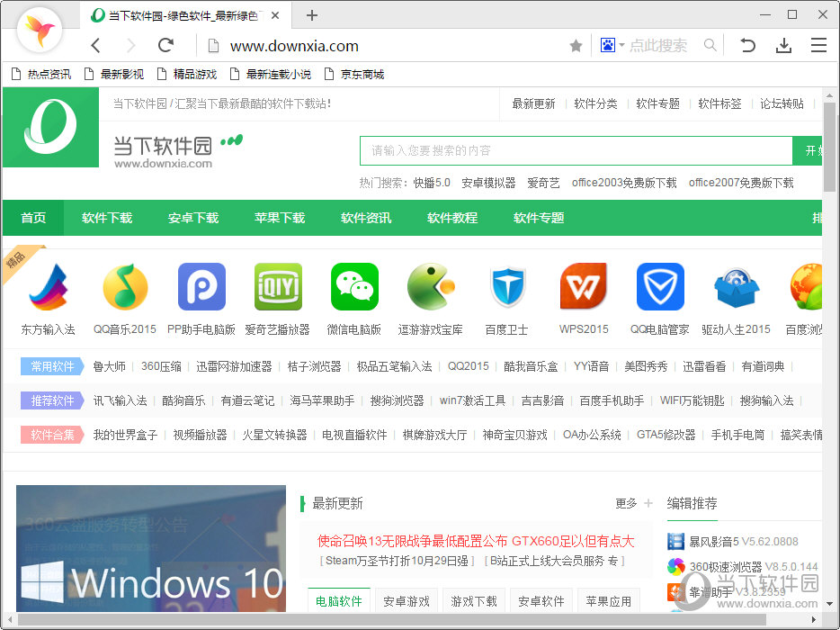The height and width of the screenshot is (630, 840).
Task: Open 热点资讯 bookmark
Action: [41, 74]
